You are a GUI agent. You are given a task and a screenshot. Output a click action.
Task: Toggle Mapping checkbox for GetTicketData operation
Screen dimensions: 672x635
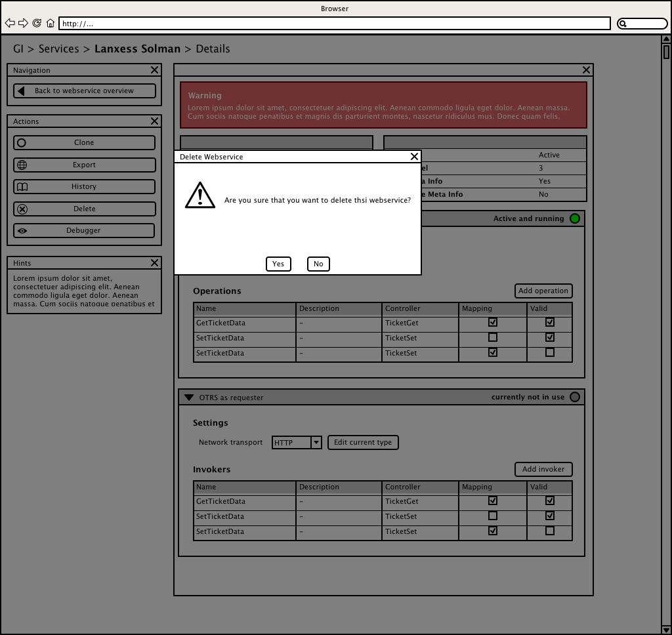click(x=493, y=322)
